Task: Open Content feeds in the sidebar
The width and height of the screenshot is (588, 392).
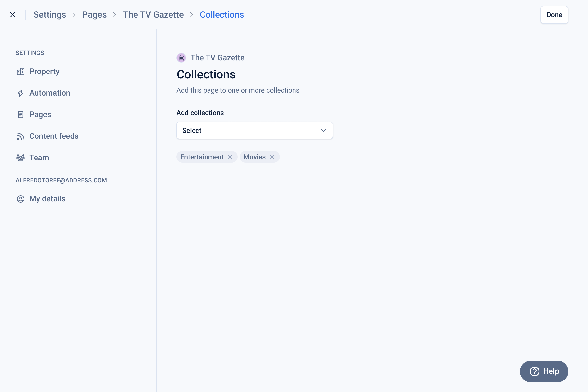Action: click(x=54, y=136)
